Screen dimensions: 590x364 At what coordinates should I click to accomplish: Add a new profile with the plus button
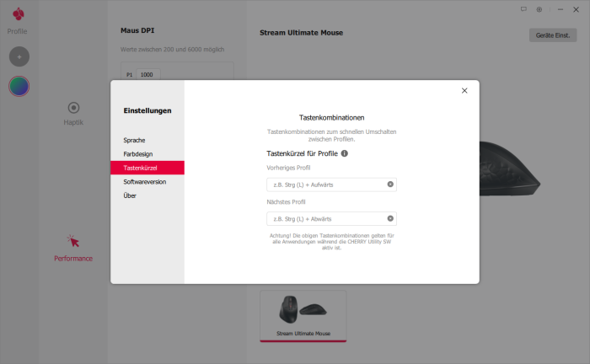19,56
